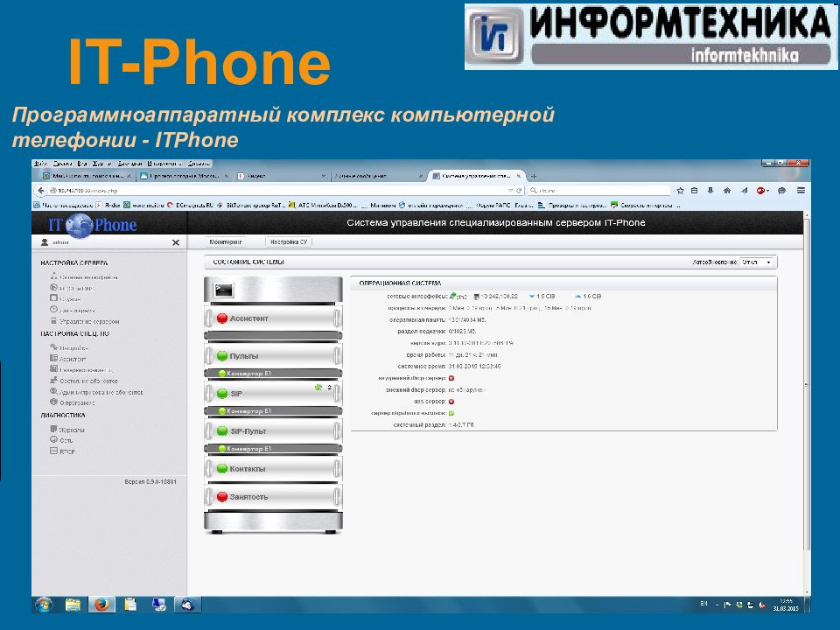The width and height of the screenshot is (840, 630).
Task: Open the bookmarks list icon in Firefox toolbar
Action: coord(694,190)
